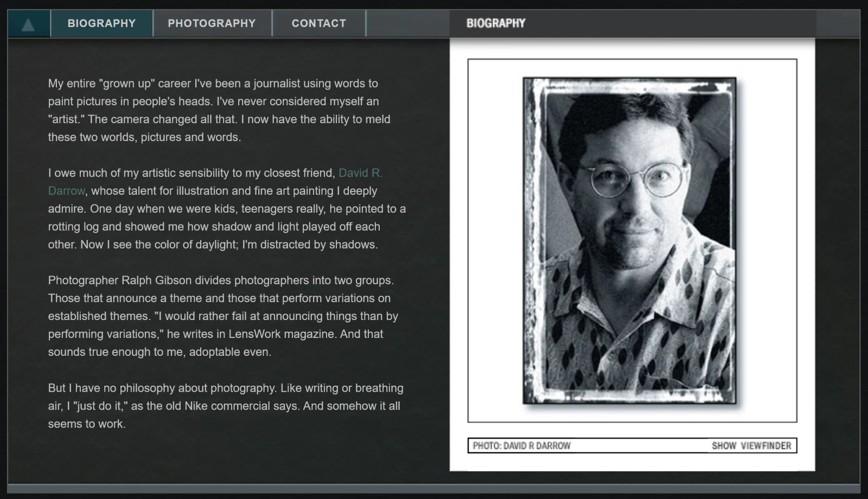
Task: Click the paragraph mentioning Nike commercial
Action: point(226,406)
